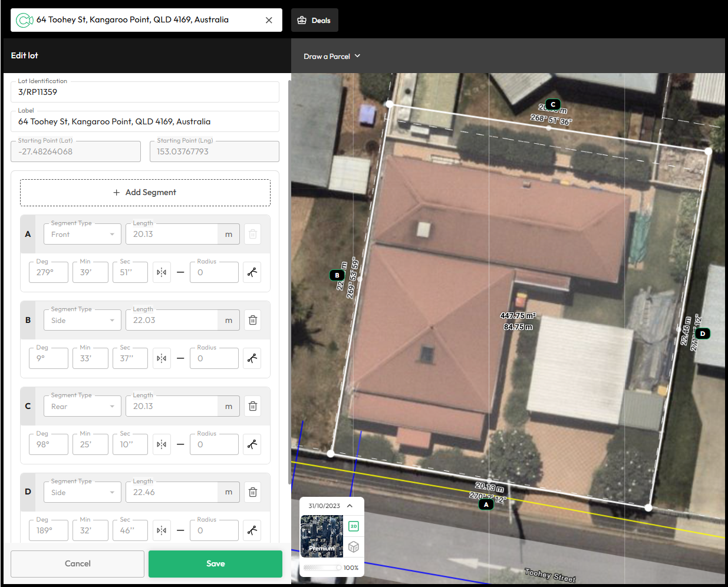Delete segment B with its trash icon
Viewport: 728px width, 587px height.
coord(252,320)
